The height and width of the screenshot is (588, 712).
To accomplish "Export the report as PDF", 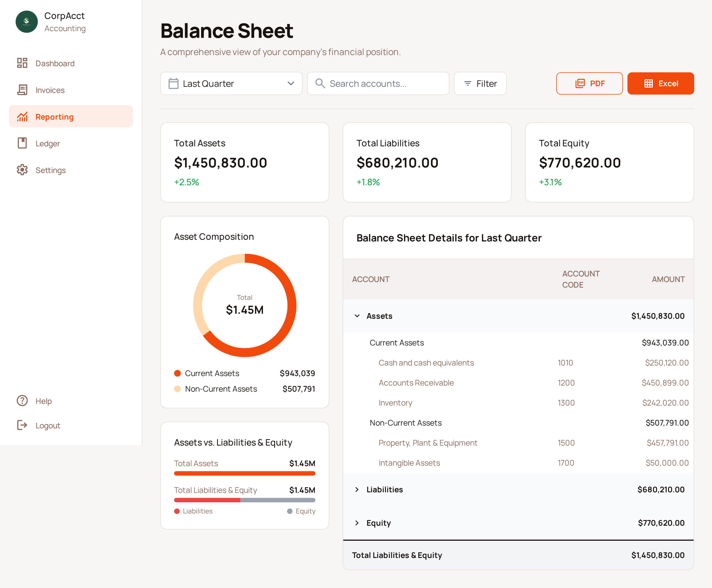I will 589,83.
